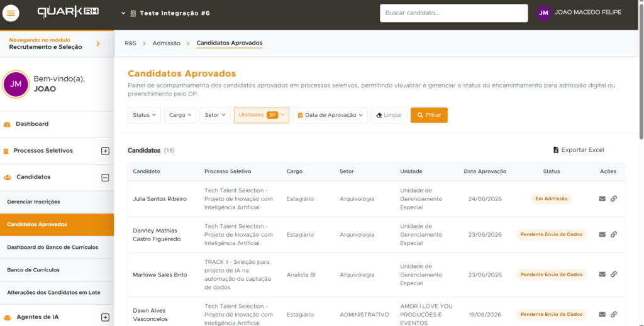This screenshot has width=644, height=326.
Task: Clear filters with the Limpar button
Action: (x=389, y=115)
